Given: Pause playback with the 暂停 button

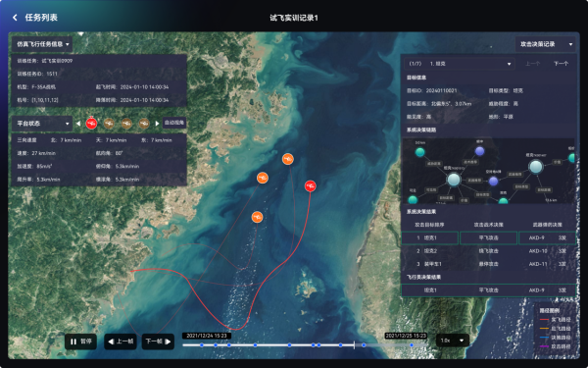Looking at the screenshot, I should [80, 342].
